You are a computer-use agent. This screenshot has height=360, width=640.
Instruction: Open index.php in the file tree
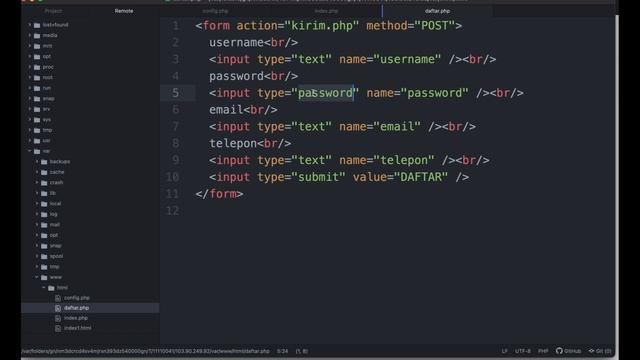[x=76, y=318]
